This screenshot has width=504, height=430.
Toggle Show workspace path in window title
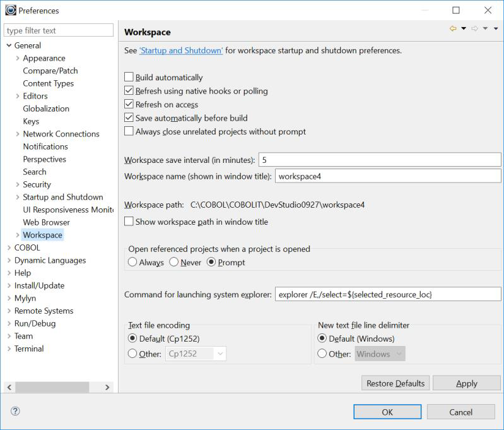click(129, 222)
